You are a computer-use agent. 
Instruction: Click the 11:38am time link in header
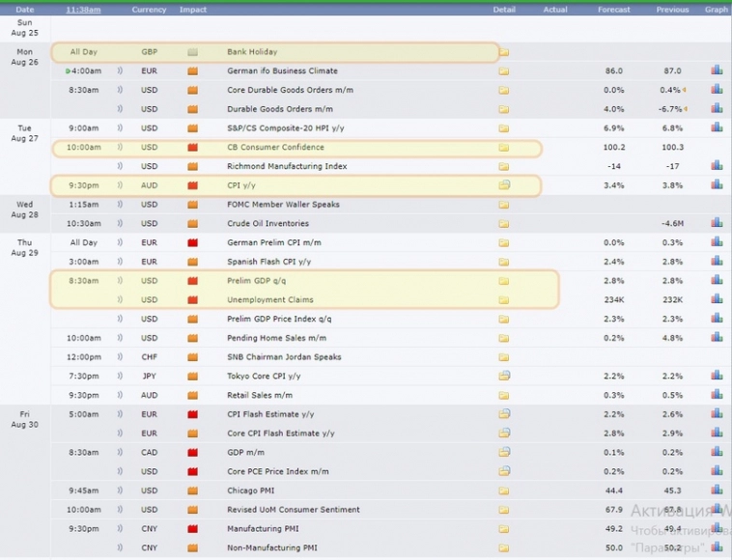(x=83, y=10)
